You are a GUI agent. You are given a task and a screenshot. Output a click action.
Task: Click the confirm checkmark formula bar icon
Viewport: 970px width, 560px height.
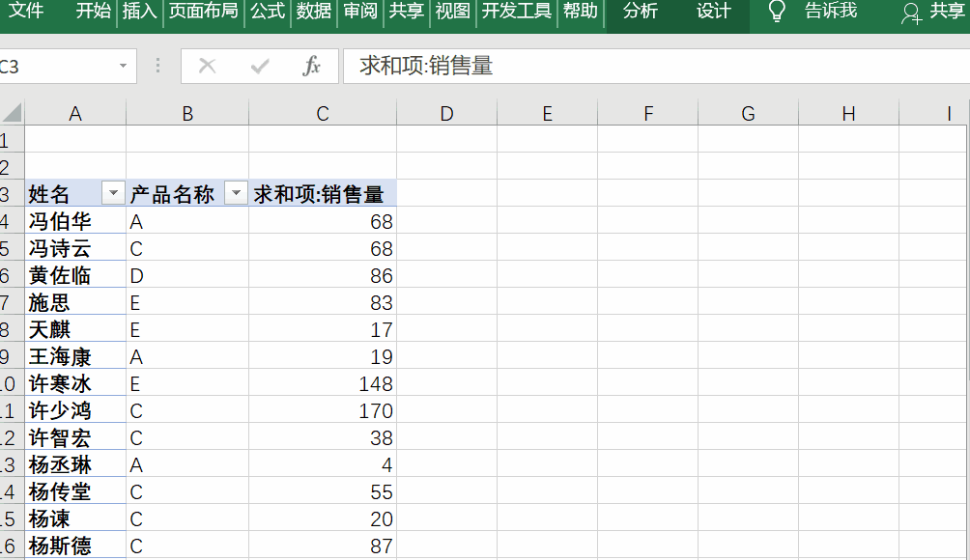click(x=260, y=66)
